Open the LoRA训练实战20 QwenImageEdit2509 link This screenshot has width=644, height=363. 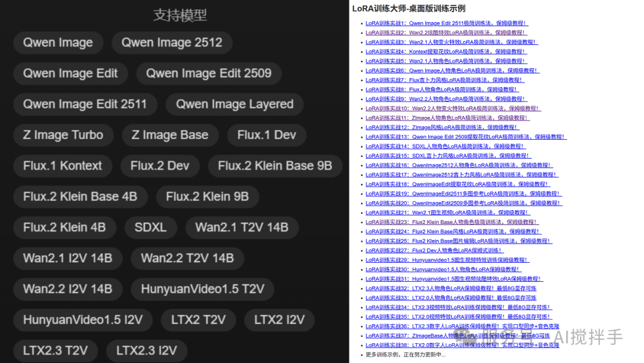point(464,203)
